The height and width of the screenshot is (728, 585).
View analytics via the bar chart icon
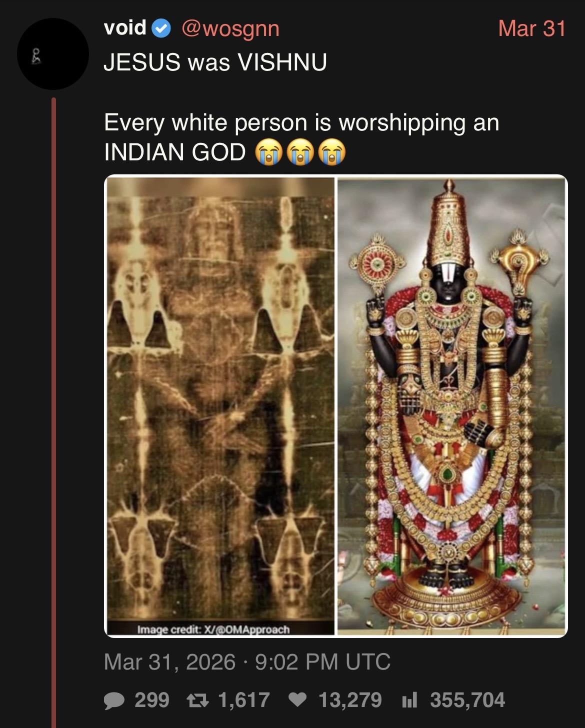click(409, 700)
